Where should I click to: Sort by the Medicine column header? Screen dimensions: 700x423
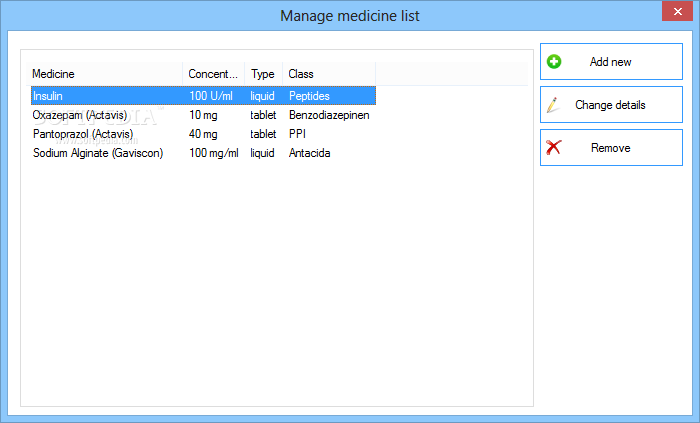(x=104, y=74)
